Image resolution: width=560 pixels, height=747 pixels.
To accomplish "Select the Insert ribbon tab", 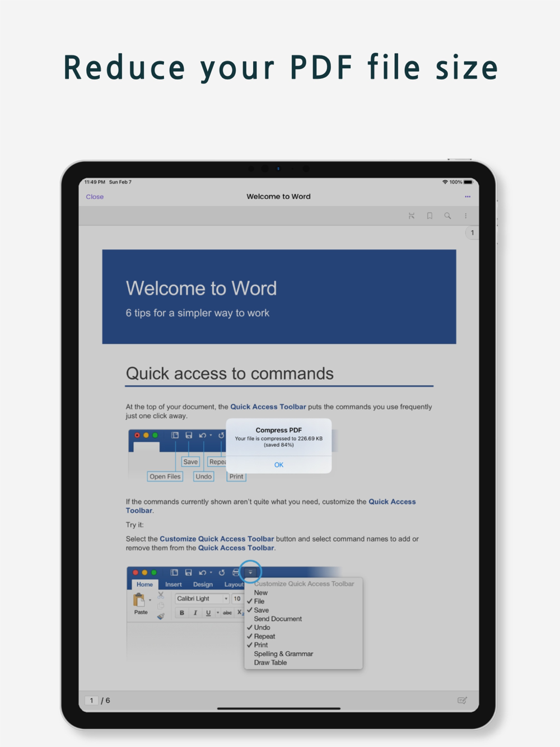I will point(174,585).
